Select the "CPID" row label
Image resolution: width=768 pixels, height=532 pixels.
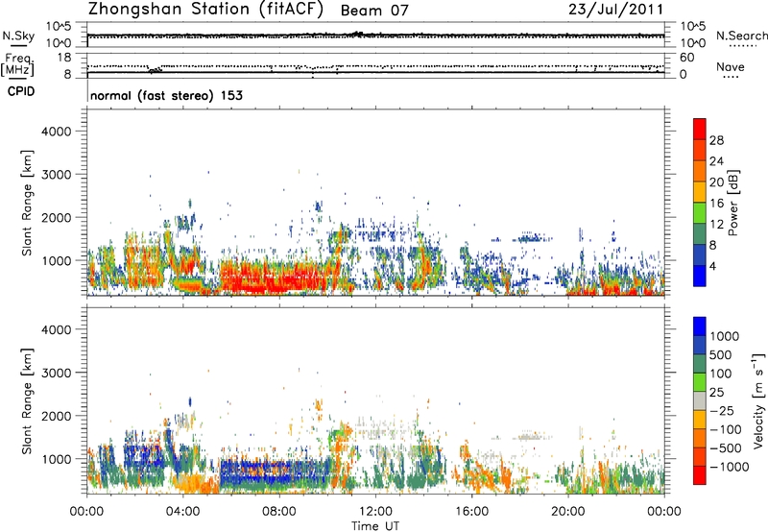point(21,91)
